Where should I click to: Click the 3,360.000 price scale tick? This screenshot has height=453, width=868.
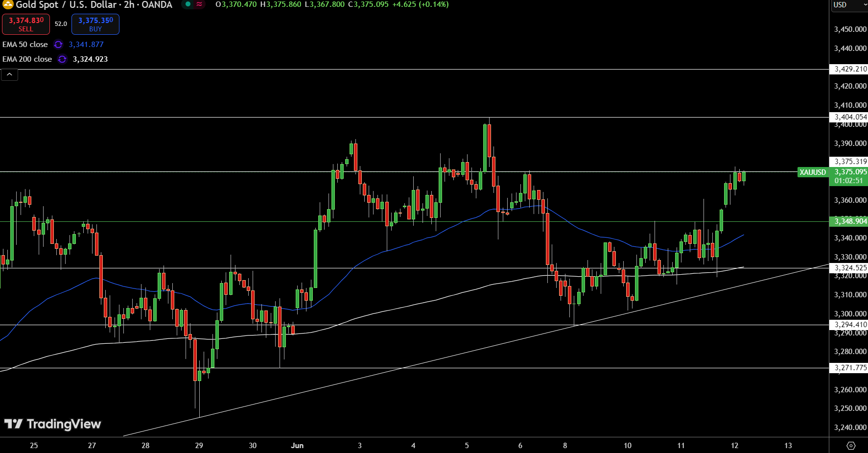850,200
